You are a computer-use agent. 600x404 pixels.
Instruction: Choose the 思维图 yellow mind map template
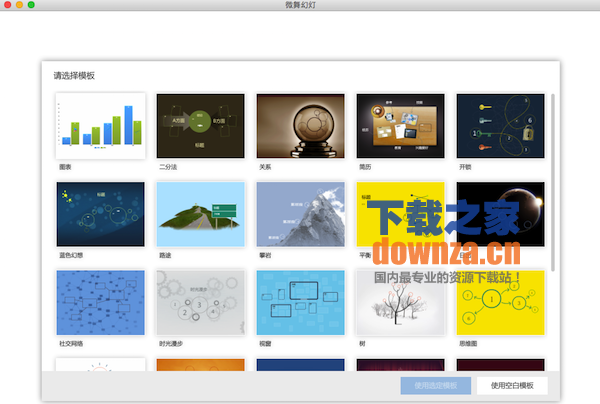pos(500,301)
